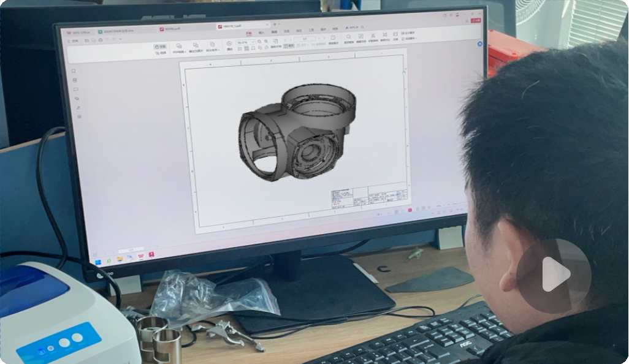
Task: Click 全文翻译 full text translation
Action: coord(408,33)
